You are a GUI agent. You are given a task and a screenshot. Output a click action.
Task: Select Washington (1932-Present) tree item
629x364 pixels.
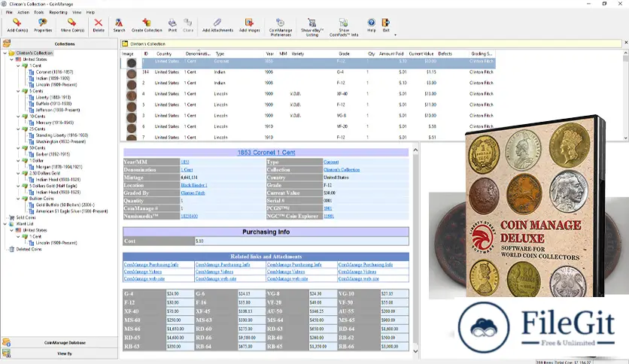[x=61, y=141]
